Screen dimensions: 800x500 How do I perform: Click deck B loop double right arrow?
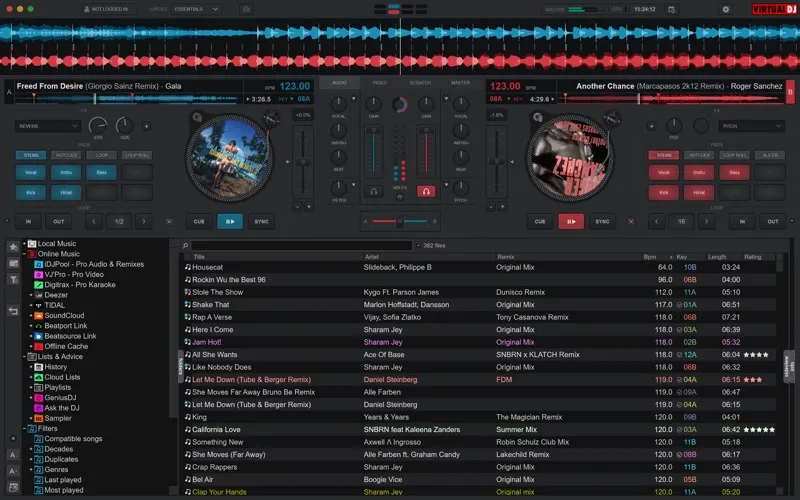pyautogui.click(x=707, y=221)
